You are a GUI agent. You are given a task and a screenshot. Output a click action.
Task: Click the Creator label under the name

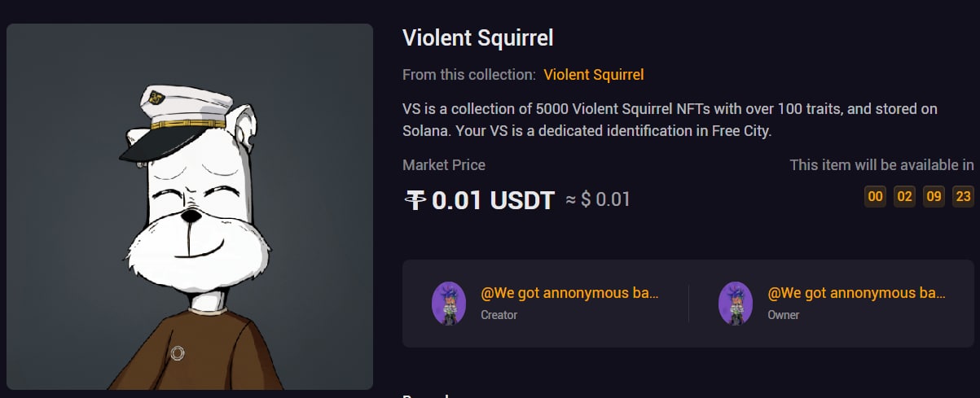coord(499,315)
